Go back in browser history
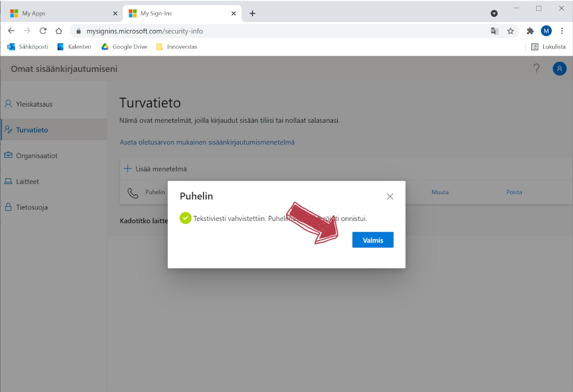This screenshot has height=392, width=573. [x=12, y=31]
